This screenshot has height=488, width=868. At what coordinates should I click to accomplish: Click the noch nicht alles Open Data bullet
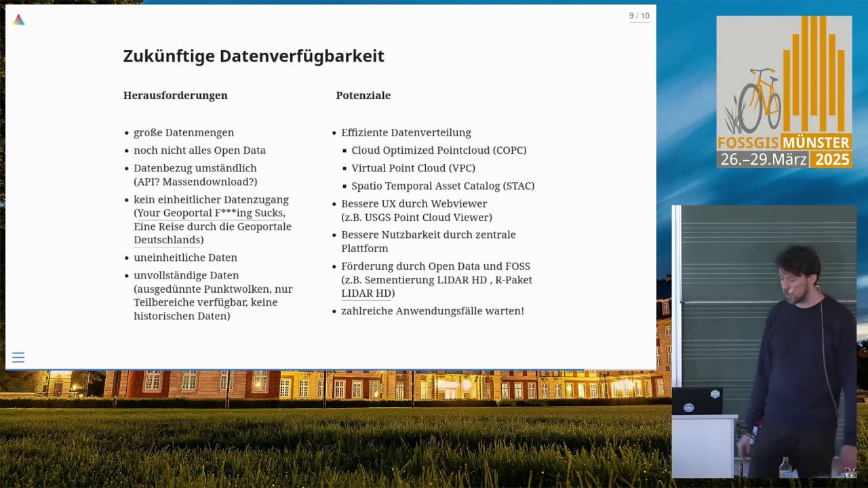pyautogui.click(x=199, y=150)
